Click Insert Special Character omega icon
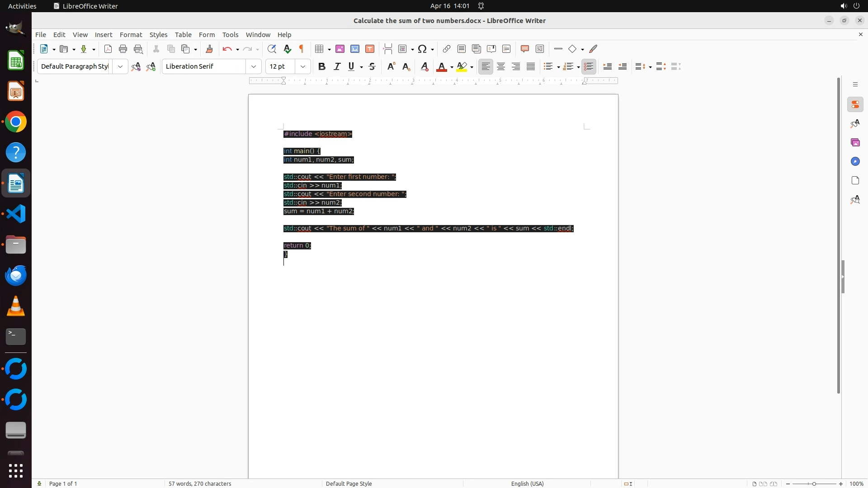The width and height of the screenshot is (868, 488). (423, 49)
